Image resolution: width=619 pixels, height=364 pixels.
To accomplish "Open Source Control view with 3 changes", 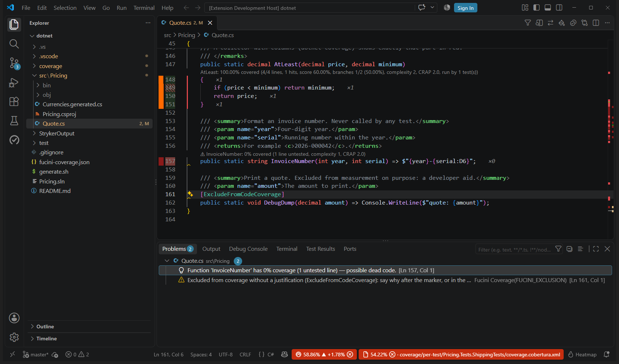I will coord(14,63).
